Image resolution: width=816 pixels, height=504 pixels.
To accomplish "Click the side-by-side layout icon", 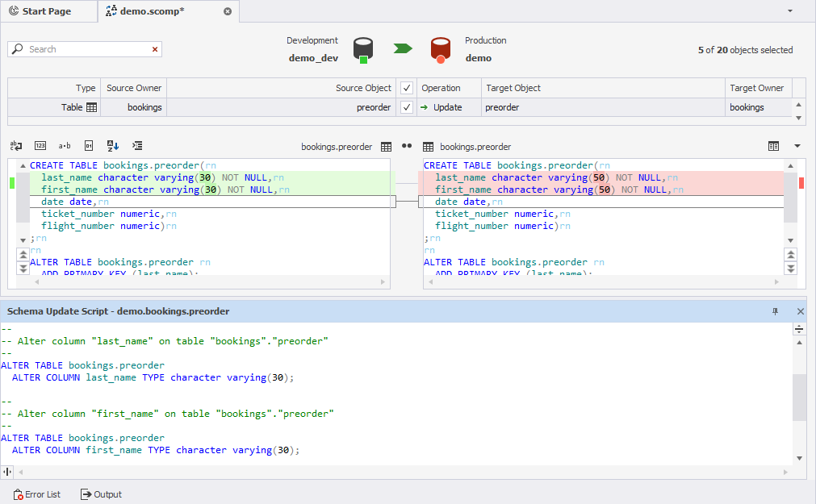I will (774, 146).
